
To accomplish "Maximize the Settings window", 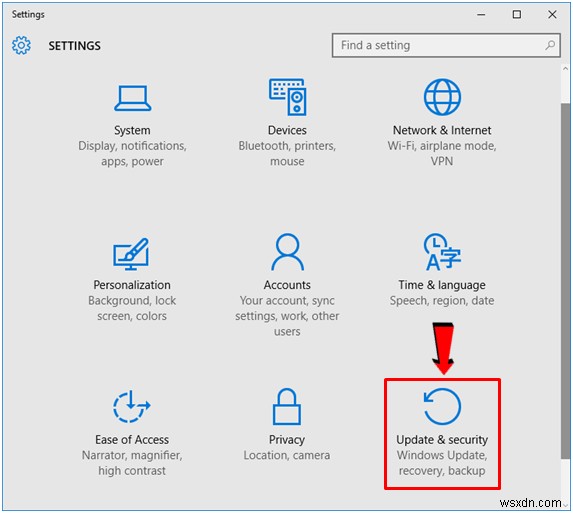I will 517,15.
